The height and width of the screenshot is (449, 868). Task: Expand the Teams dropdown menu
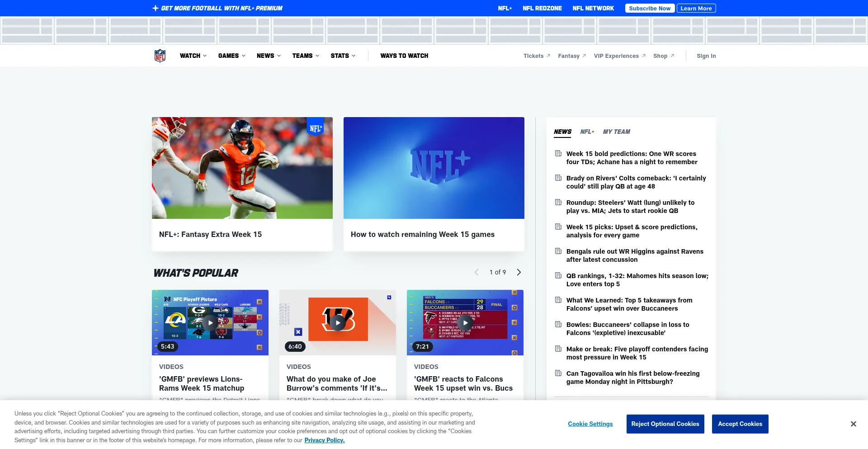coord(306,56)
